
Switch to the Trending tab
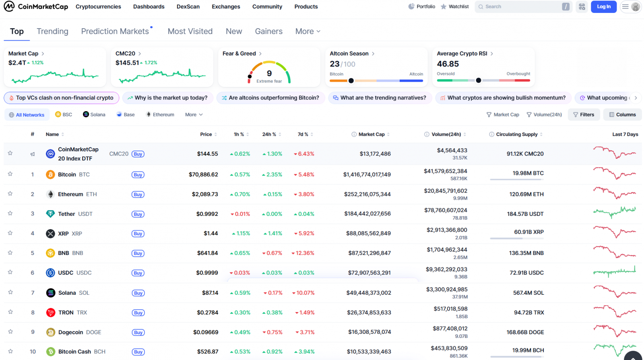point(52,31)
